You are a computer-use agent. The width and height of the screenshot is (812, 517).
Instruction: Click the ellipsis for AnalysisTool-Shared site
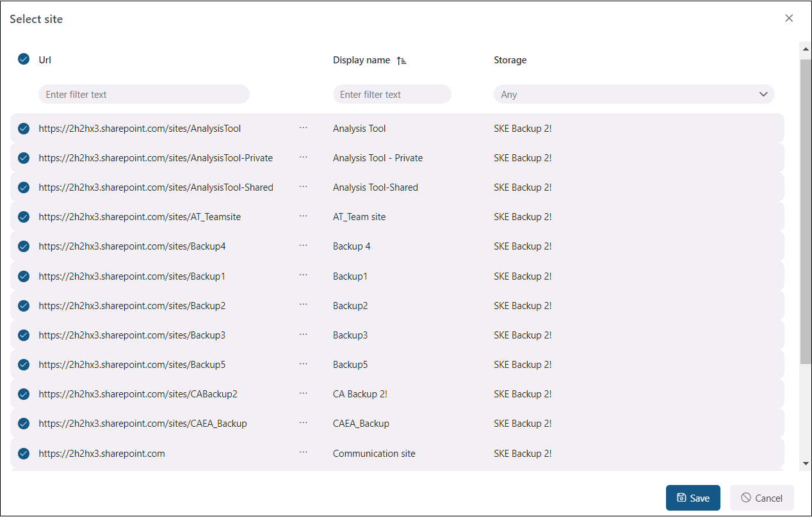click(x=303, y=187)
